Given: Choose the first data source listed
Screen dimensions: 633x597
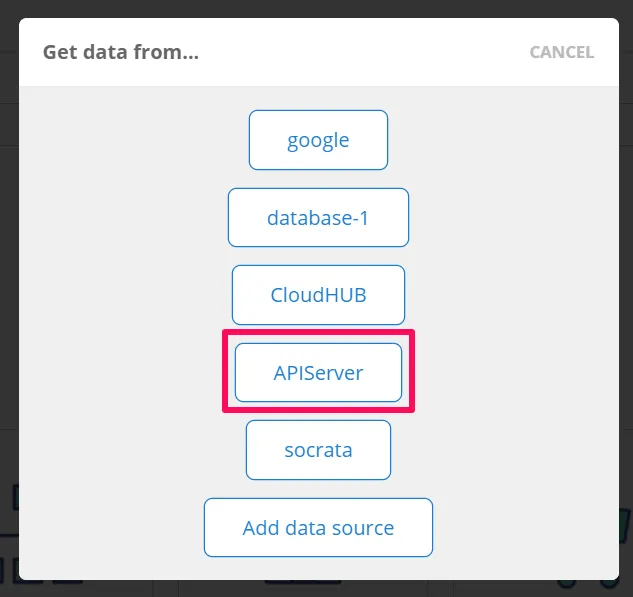Looking at the screenshot, I should point(318,140).
